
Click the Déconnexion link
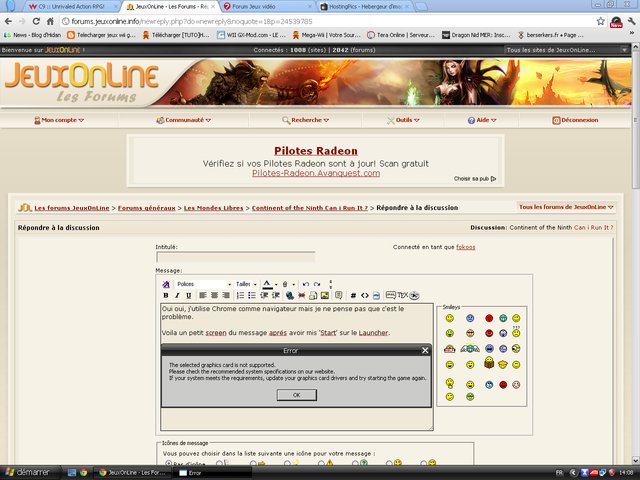(x=575, y=120)
